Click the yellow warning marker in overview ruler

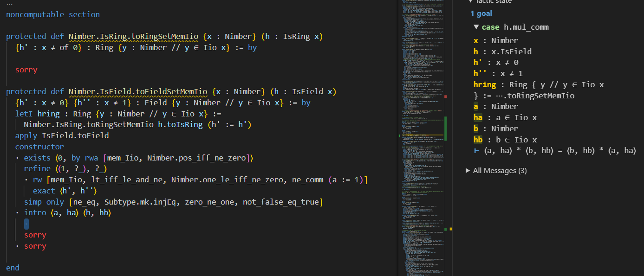pyautogui.click(x=450, y=229)
